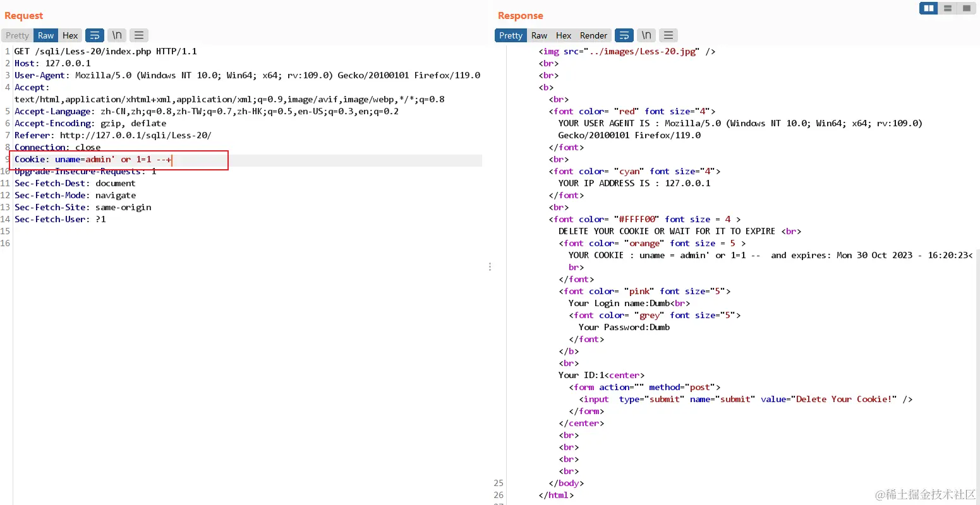
Task: Toggle non-printable characters (\n) in Response panel
Action: (646, 35)
